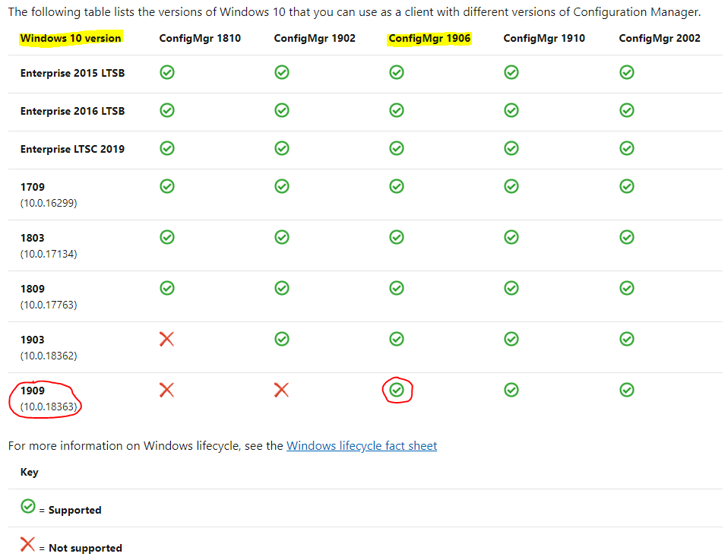Click the highlighted ConfigMgr 1906 column header
The height and width of the screenshot is (560, 728).
coord(429,39)
